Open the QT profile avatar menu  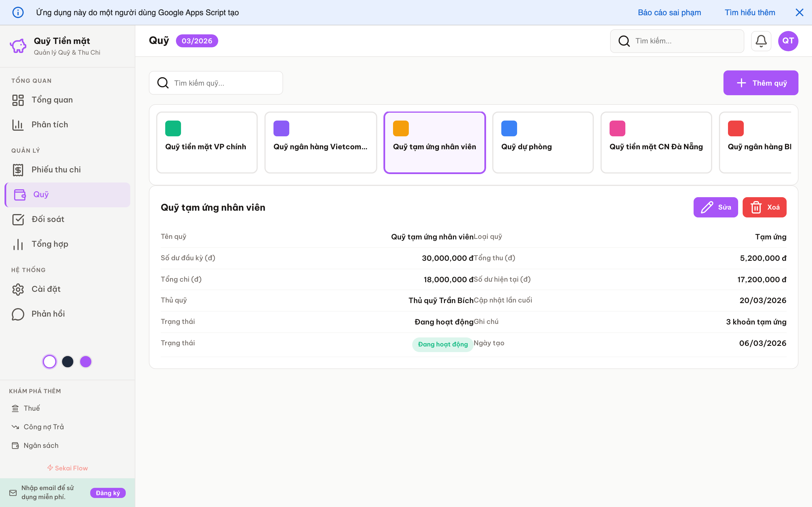[787, 41]
